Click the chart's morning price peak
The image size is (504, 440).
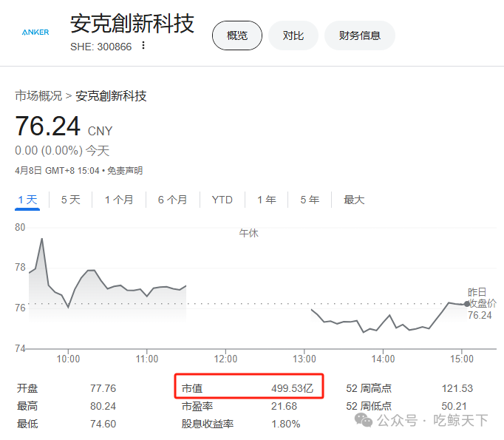pyautogui.click(x=42, y=239)
